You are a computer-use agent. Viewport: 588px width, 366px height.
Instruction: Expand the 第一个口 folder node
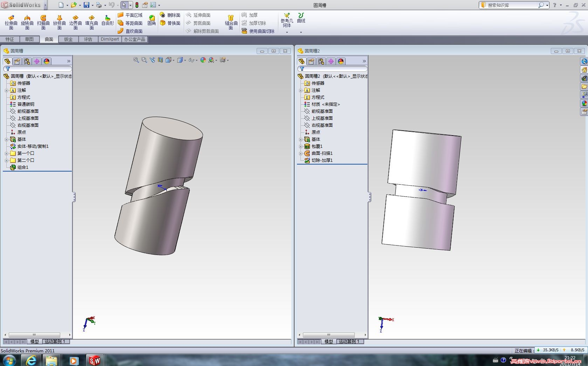tap(6, 153)
